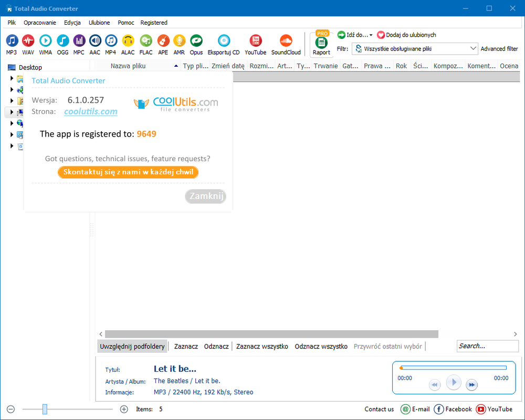Click the zoom slider thumb
Viewport: 525px width, 420px height.
45,409
